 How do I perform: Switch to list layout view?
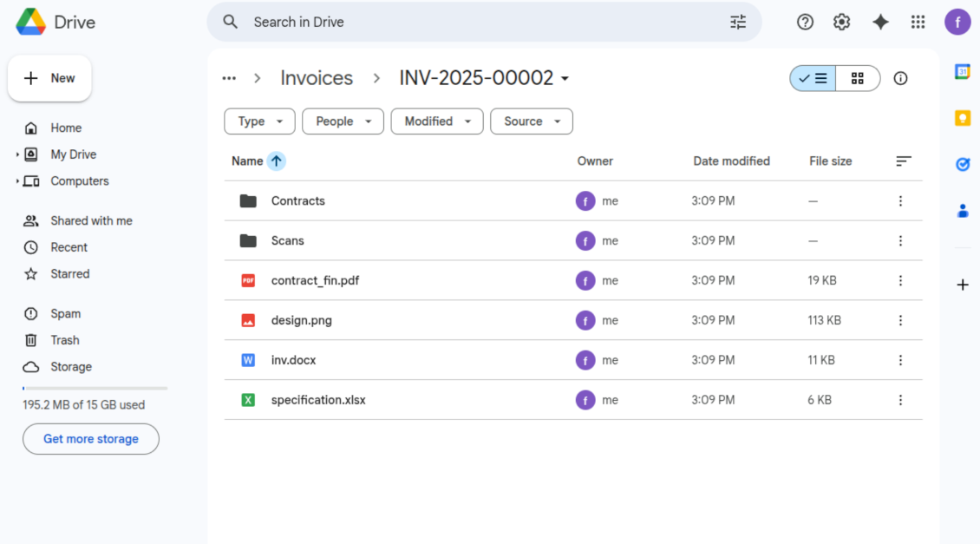coord(813,78)
